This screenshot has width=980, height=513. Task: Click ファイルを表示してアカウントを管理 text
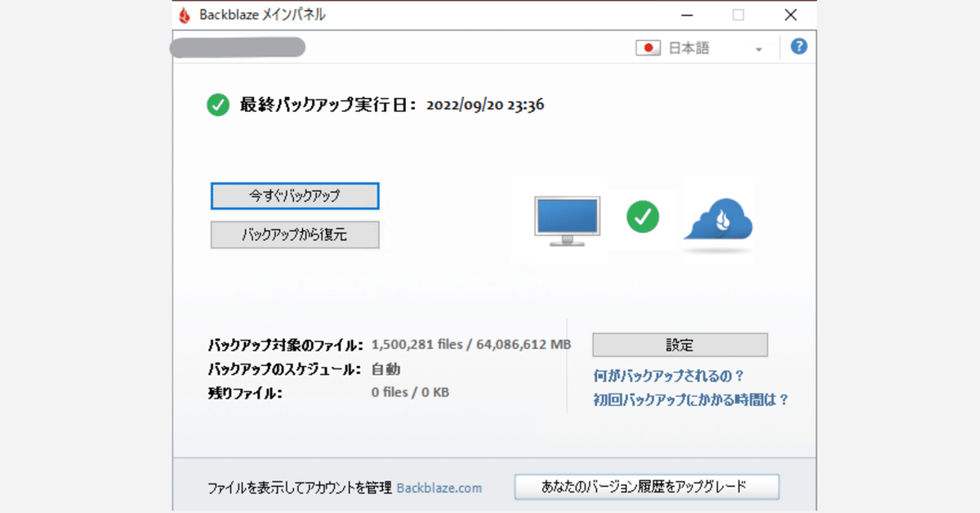point(300,488)
